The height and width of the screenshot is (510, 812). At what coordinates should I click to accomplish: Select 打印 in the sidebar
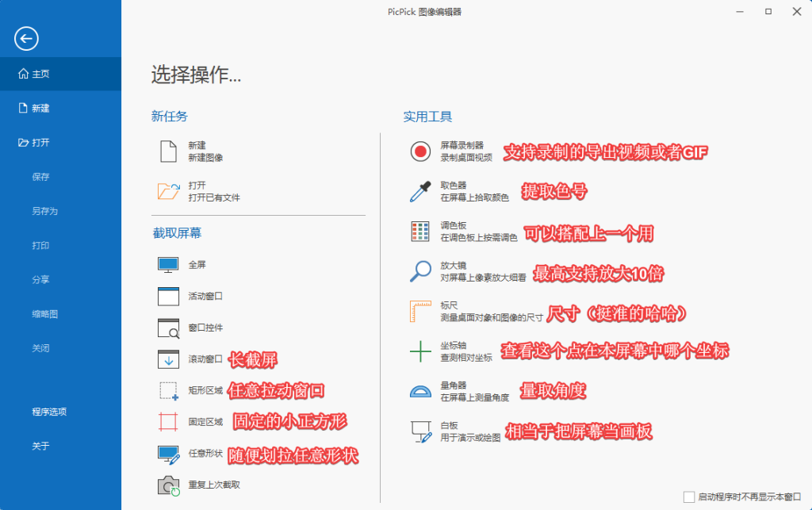pos(40,245)
